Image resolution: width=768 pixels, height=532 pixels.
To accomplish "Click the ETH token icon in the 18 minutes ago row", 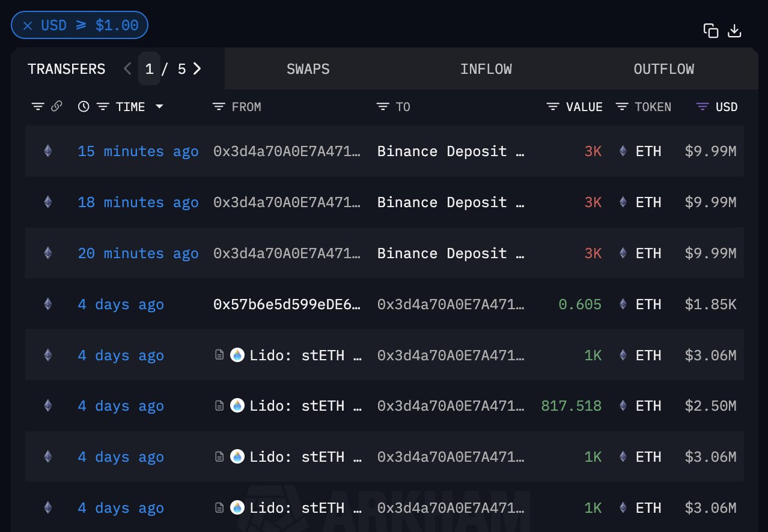I will (623, 202).
